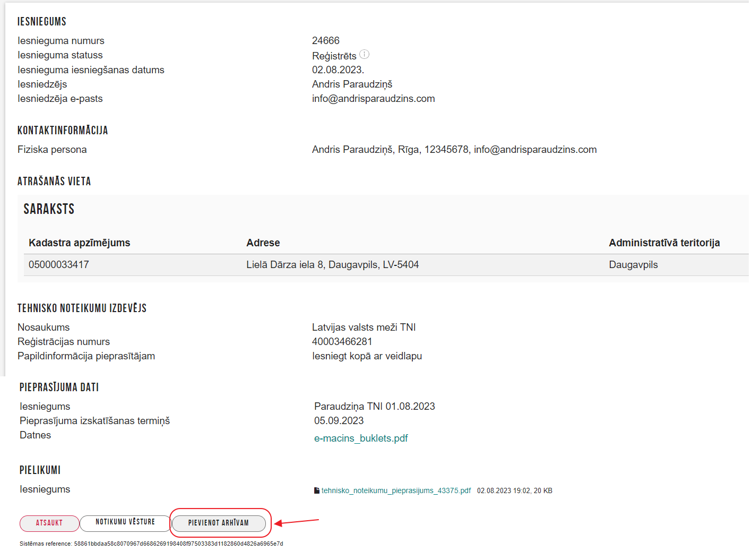Click Pievienot arhīvam button

[x=219, y=523]
